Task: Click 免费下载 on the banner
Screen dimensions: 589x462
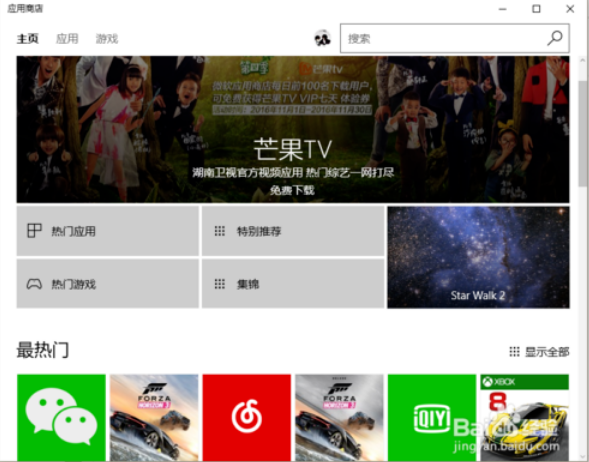Action: (292, 190)
